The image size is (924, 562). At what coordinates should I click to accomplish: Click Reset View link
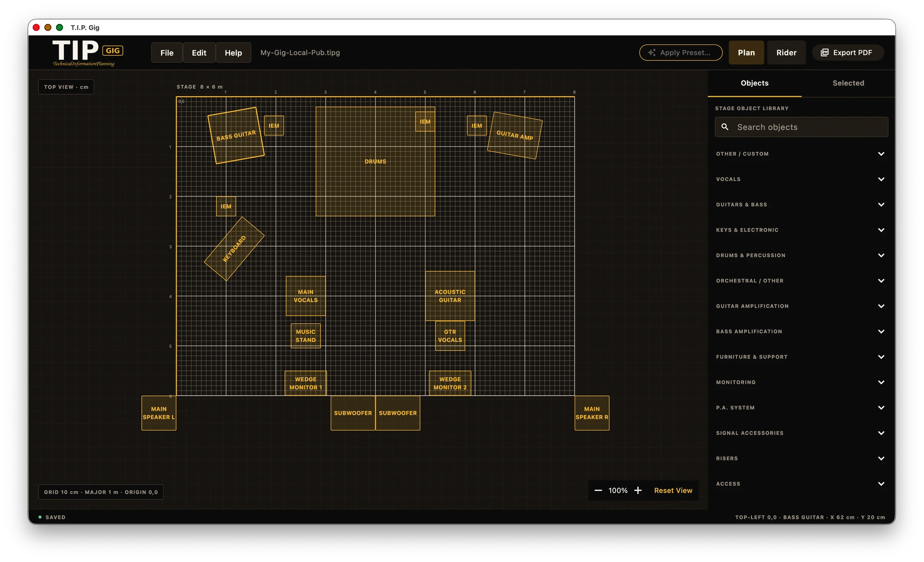click(673, 491)
